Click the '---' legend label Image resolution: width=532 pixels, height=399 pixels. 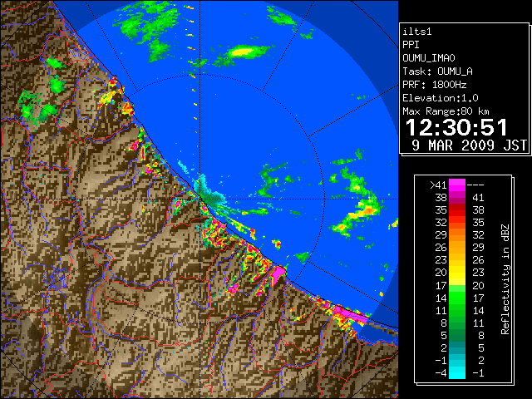click(475, 185)
